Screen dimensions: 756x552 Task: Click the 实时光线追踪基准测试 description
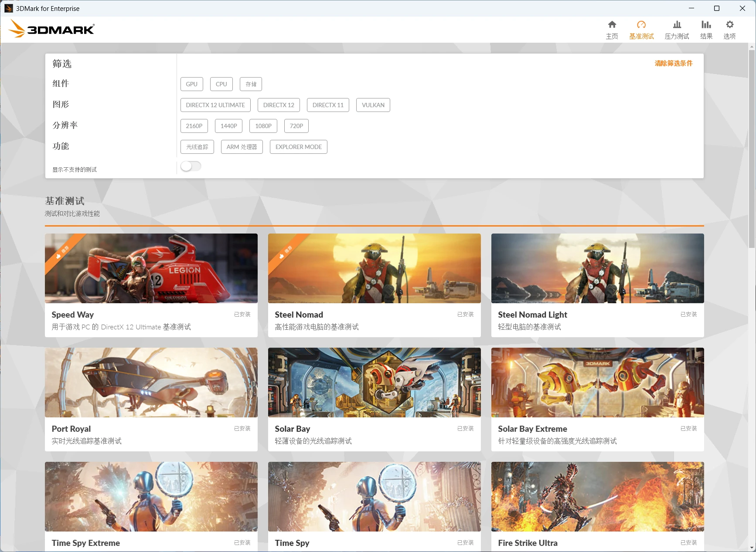pyautogui.click(x=87, y=441)
